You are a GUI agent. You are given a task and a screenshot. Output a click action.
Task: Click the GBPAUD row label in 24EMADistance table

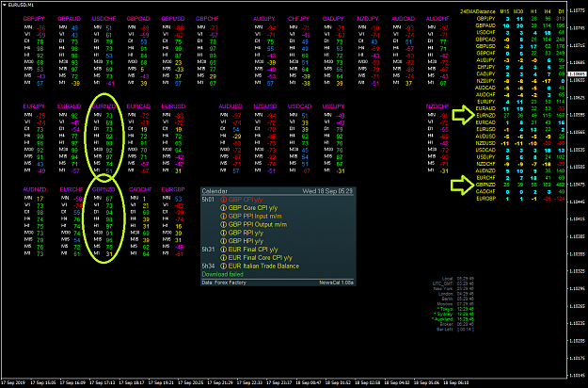point(485,25)
